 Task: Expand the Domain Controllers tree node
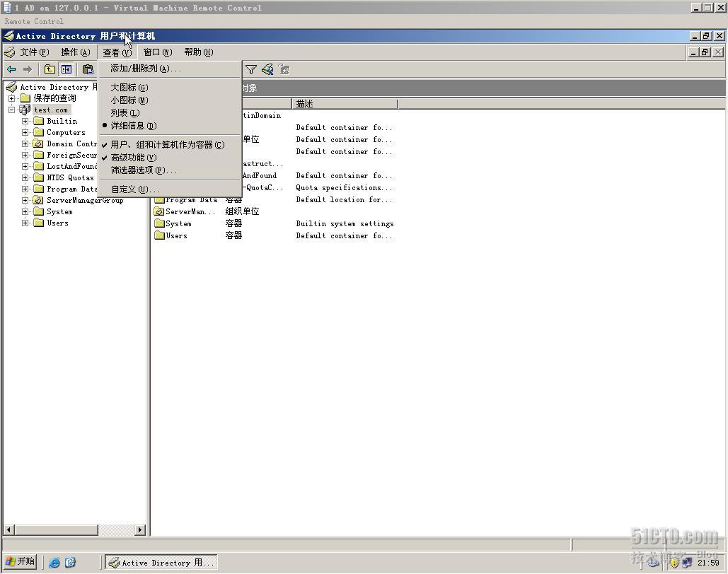click(25, 143)
